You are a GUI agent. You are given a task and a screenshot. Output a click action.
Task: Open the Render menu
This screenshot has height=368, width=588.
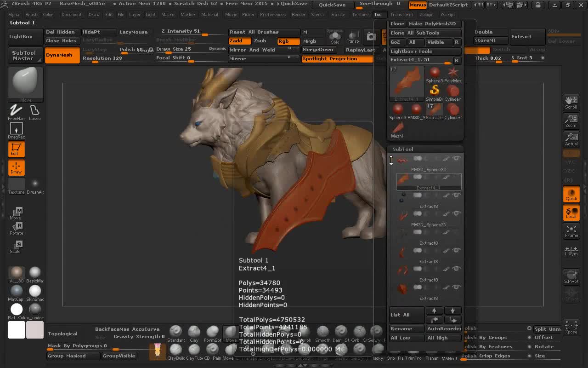pos(299,14)
